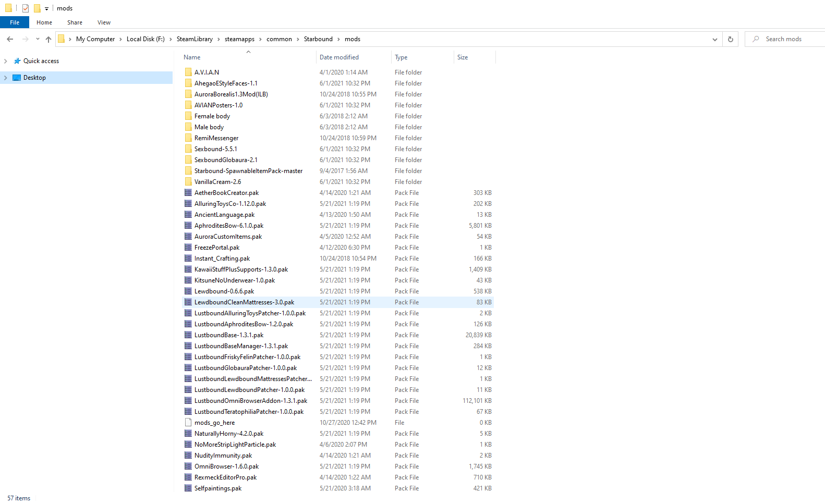Sort by the Name column header
Viewport: 825px width, 504px height.
click(x=192, y=57)
